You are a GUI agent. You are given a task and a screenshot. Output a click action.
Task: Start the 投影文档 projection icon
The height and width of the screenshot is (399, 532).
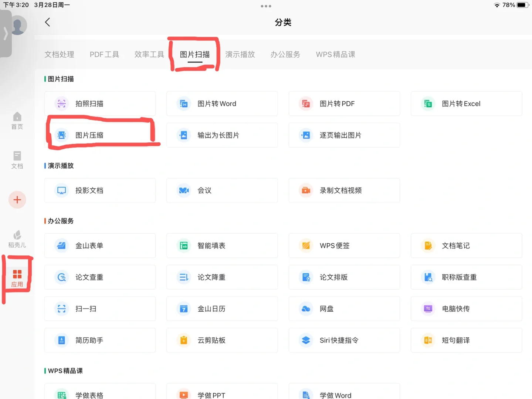(x=62, y=190)
